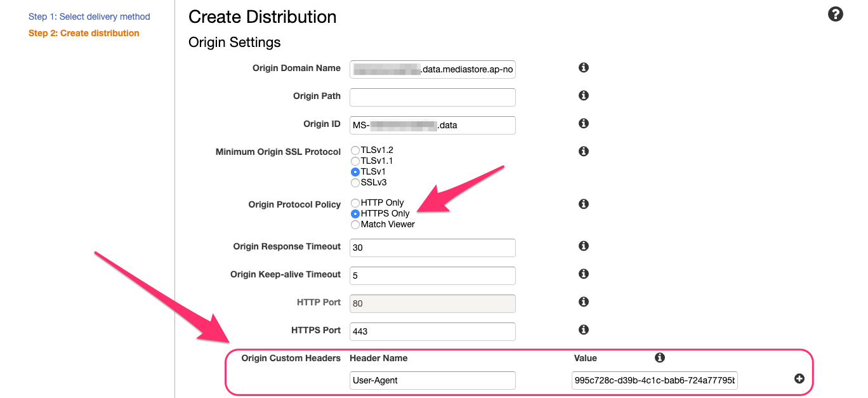Image resolution: width=868 pixels, height=398 pixels.
Task: Open the Minimum Origin SSL Protocol info tooltip
Action: coord(583,151)
